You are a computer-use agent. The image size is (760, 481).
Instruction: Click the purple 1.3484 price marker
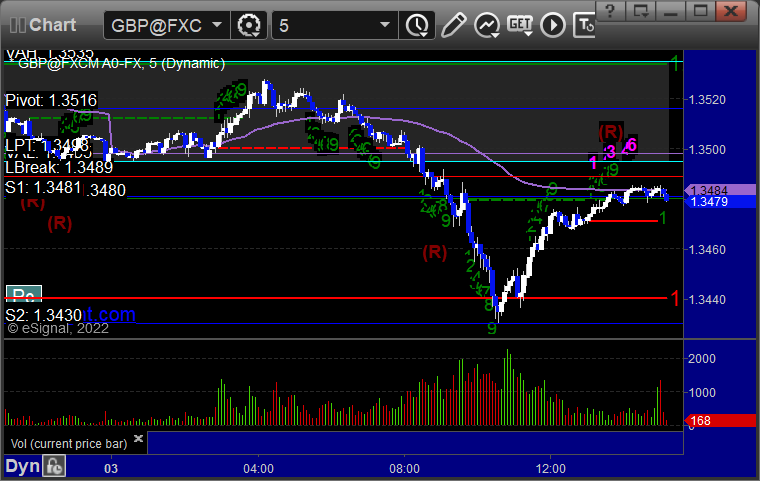point(720,191)
